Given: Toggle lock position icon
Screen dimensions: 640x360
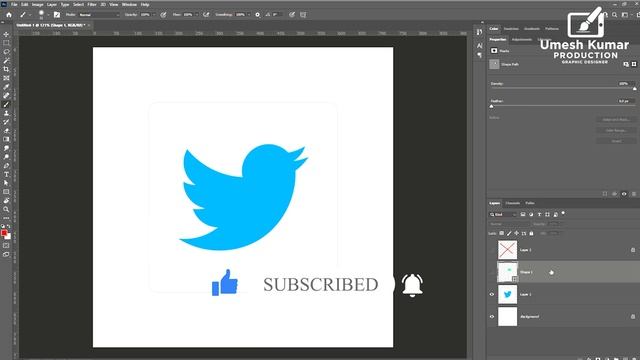Looking at the screenshot, I should pyautogui.click(x=516, y=233).
